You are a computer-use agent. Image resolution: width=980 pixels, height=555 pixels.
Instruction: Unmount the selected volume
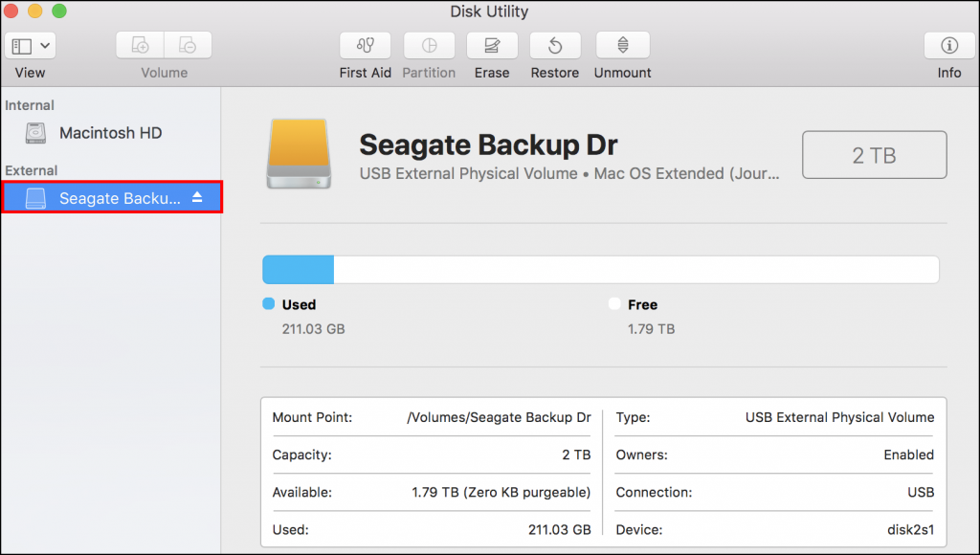[x=621, y=45]
